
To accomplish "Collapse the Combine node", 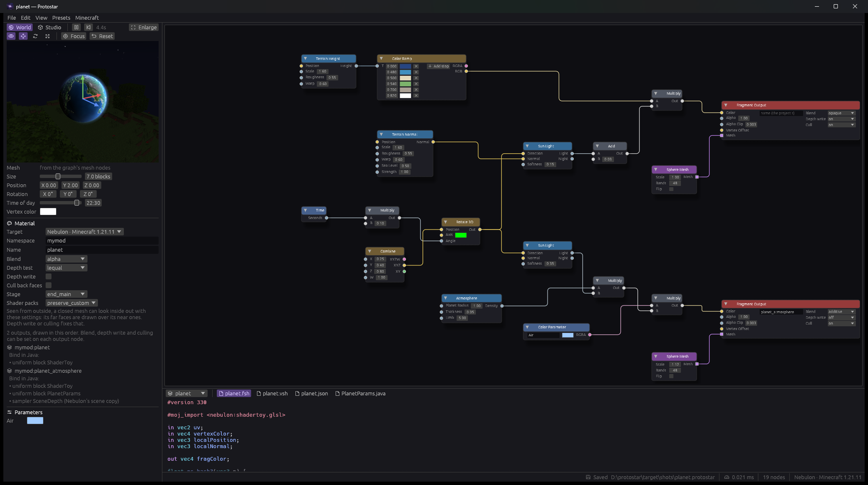I will point(370,251).
